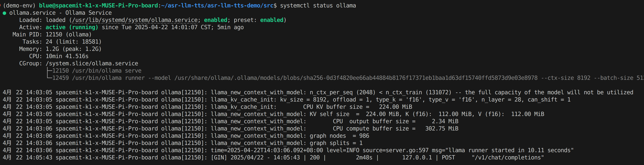644x165 pixels.
Task: Click the CPU time '10min 41.516s'
Action: (x=67, y=56)
